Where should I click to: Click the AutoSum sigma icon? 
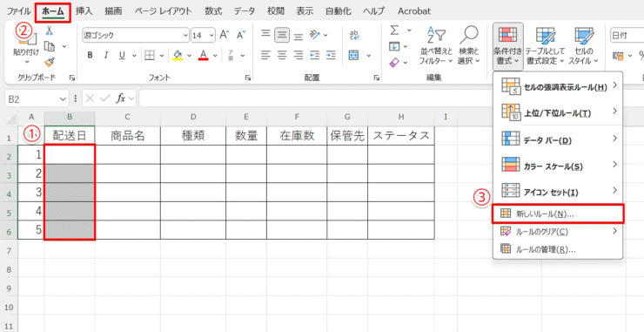(x=394, y=30)
